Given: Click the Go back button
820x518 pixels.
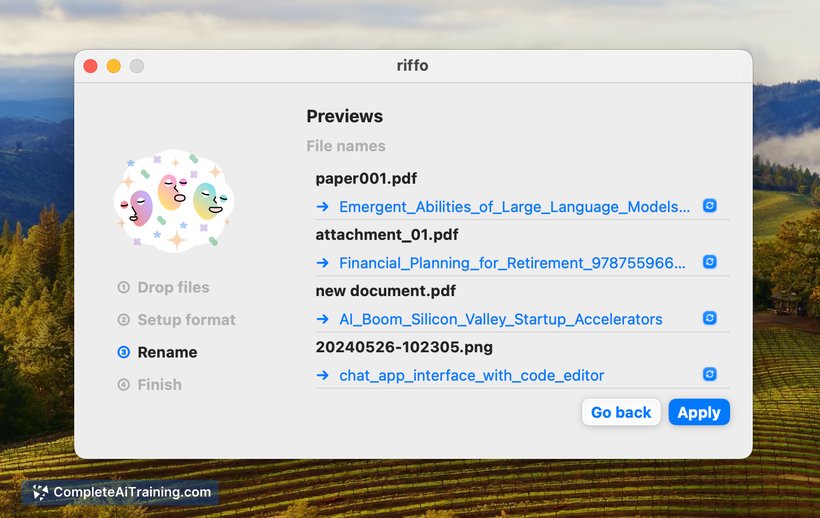Looking at the screenshot, I should click(x=621, y=412).
